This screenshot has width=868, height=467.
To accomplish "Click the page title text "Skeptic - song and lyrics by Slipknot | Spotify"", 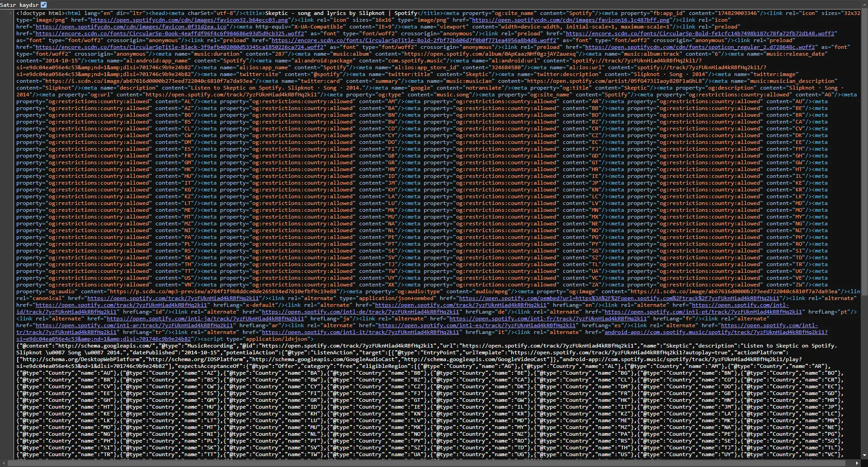I will click(x=342, y=13).
